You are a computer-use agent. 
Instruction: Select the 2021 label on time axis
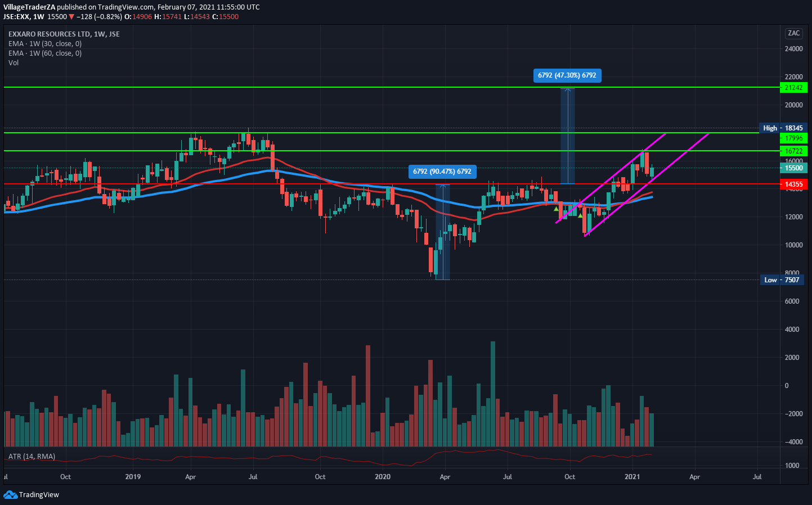[x=632, y=477]
